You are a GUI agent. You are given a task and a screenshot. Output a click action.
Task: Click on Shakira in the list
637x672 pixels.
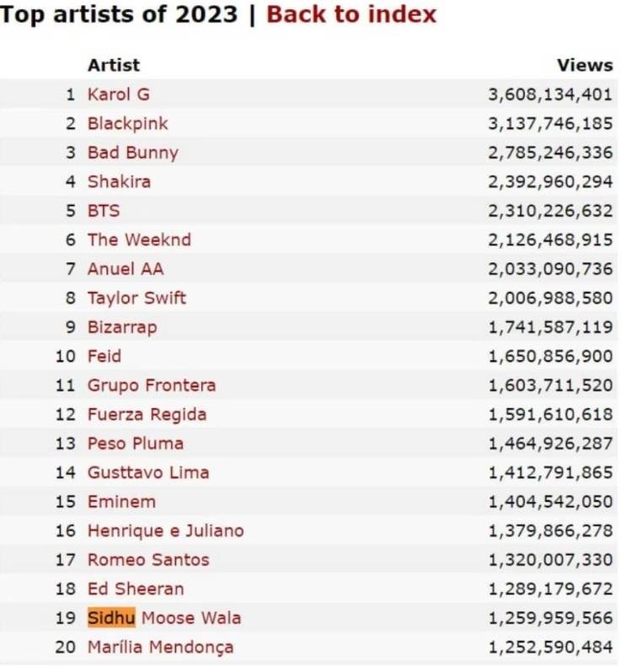tap(120, 181)
